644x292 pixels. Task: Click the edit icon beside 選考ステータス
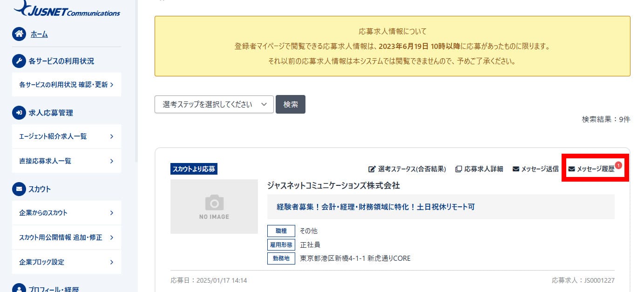tap(372, 169)
